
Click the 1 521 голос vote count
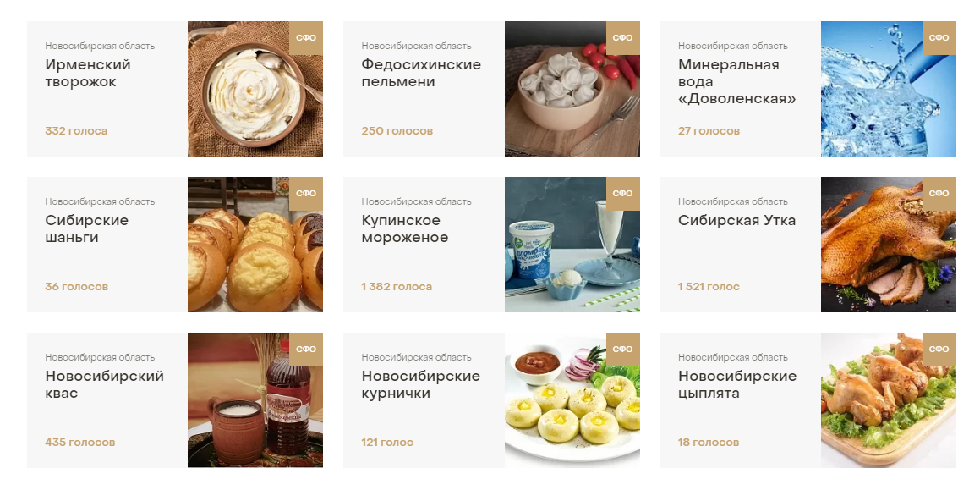[x=709, y=287]
